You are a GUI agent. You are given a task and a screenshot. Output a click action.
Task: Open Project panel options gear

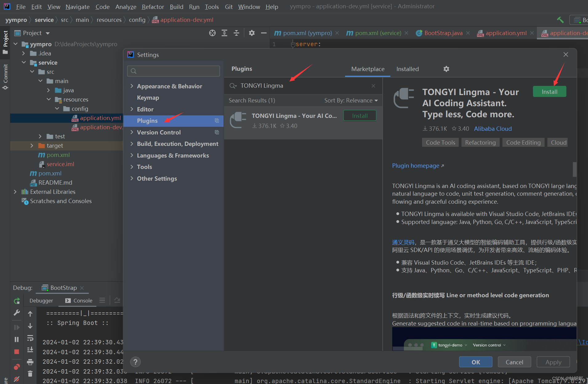coord(252,33)
